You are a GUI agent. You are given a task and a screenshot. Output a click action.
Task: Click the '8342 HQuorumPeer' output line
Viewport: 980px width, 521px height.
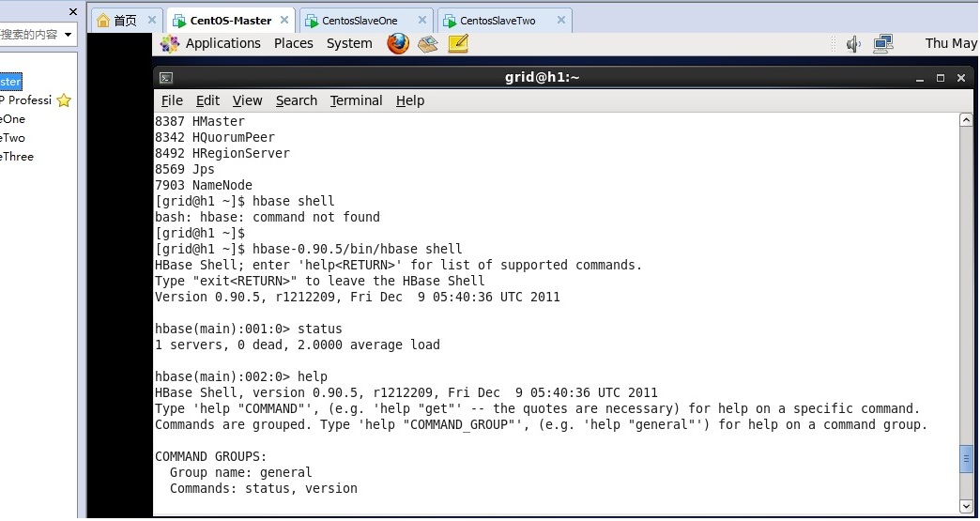[215, 137]
